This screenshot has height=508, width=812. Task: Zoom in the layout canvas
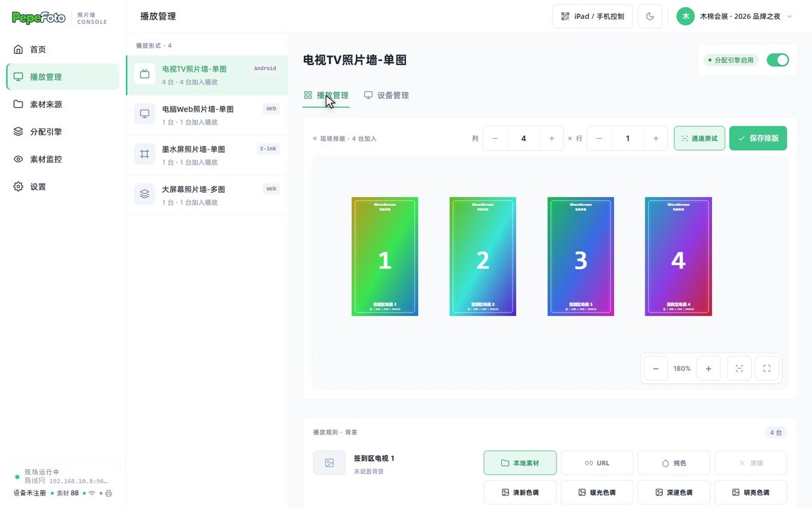pos(708,369)
